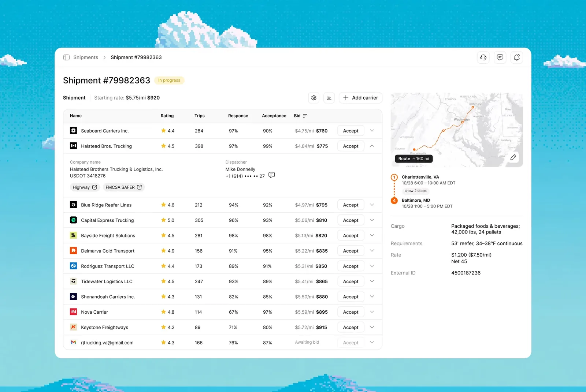
Task: Click External ID value 4500187236
Action: click(x=466, y=273)
